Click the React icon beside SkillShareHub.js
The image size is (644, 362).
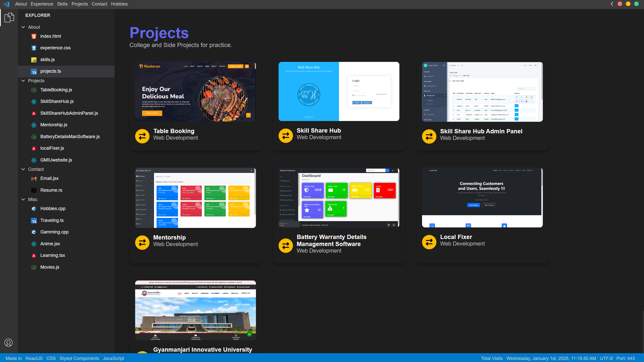click(34, 102)
